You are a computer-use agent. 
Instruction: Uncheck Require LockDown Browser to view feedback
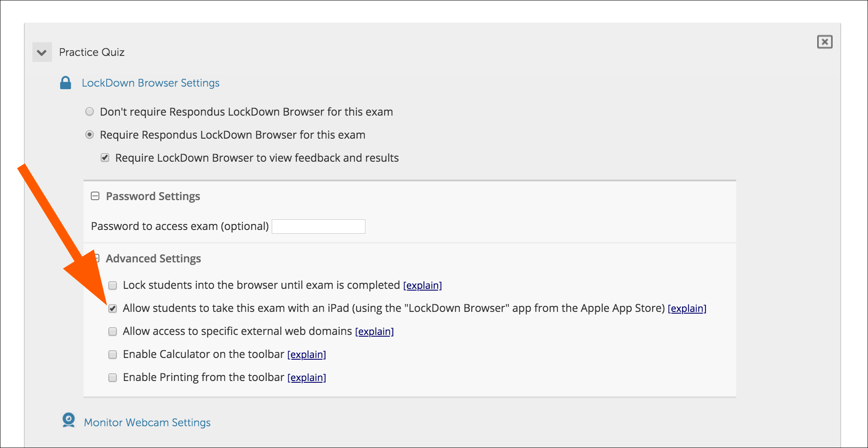pyautogui.click(x=105, y=158)
